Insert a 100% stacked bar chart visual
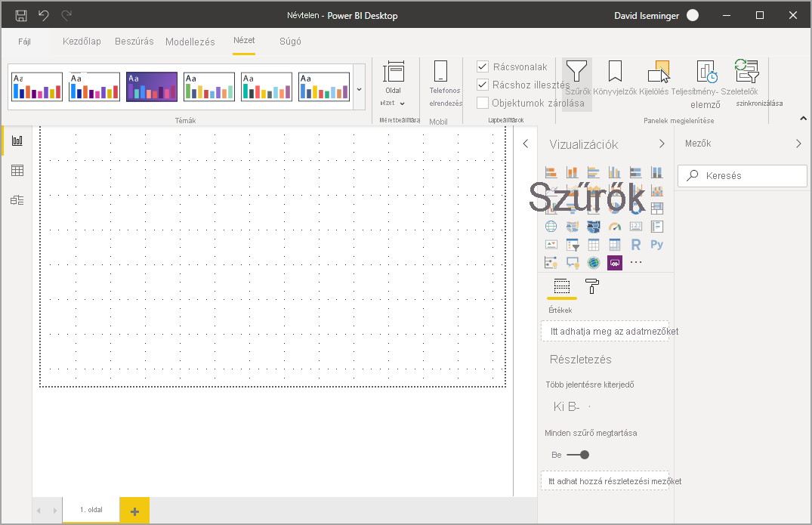This screenshot has width=812, height=525. pyautogui.click(x=636, y=172)
